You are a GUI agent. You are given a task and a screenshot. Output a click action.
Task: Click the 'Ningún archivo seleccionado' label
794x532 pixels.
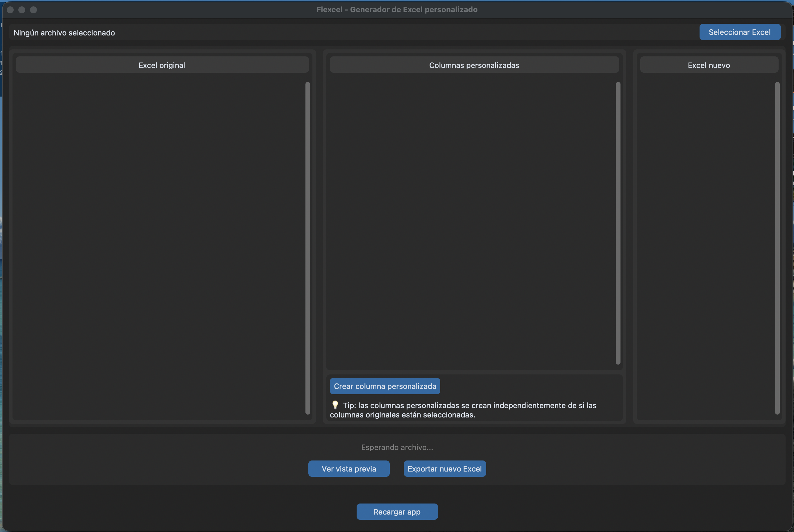click(x=64, y=33)
